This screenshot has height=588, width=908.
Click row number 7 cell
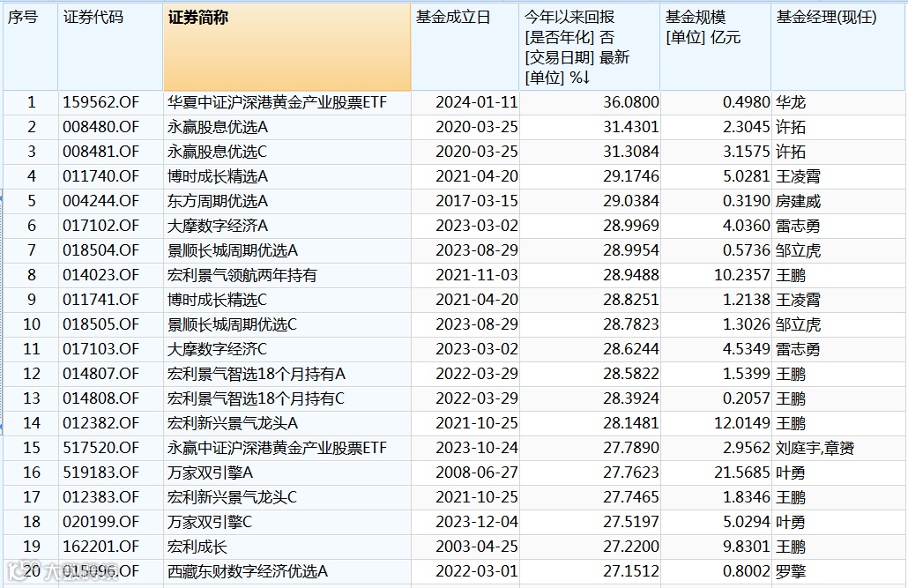[x=31, y=250]
